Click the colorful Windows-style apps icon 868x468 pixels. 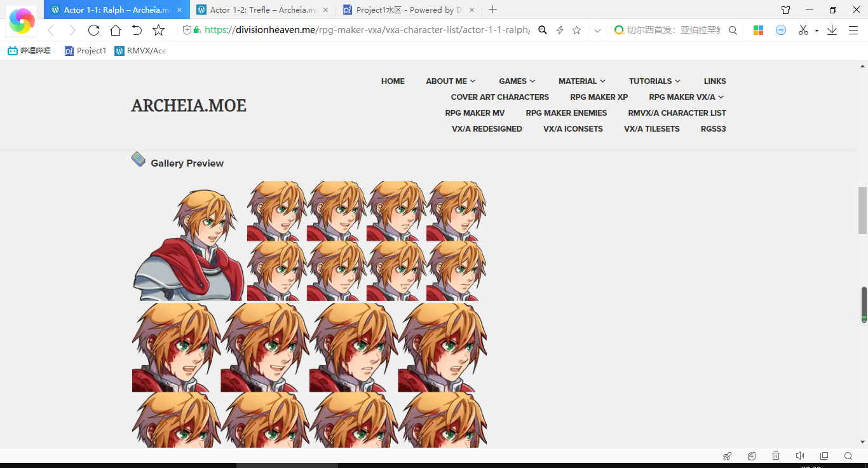tap(758, 30)
